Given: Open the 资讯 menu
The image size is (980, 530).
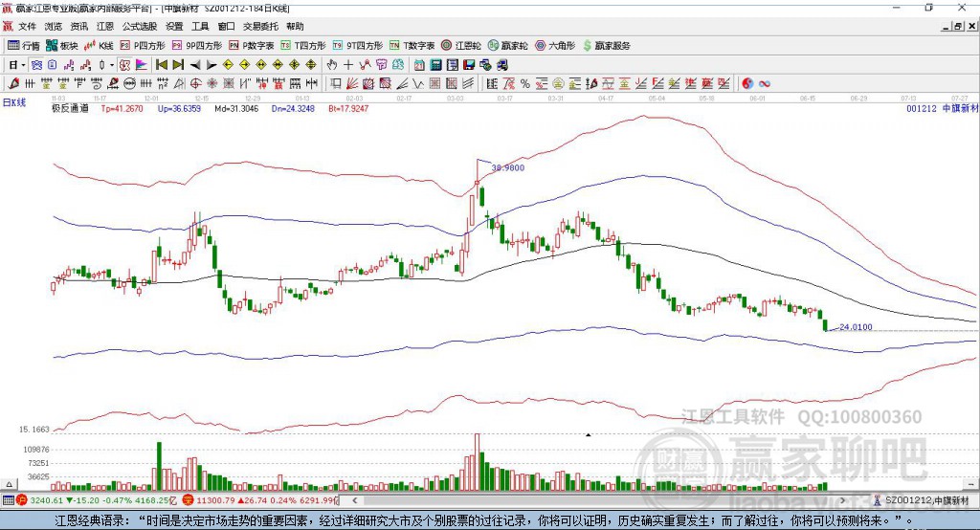Looking at the screenshot, I should 79,26.
